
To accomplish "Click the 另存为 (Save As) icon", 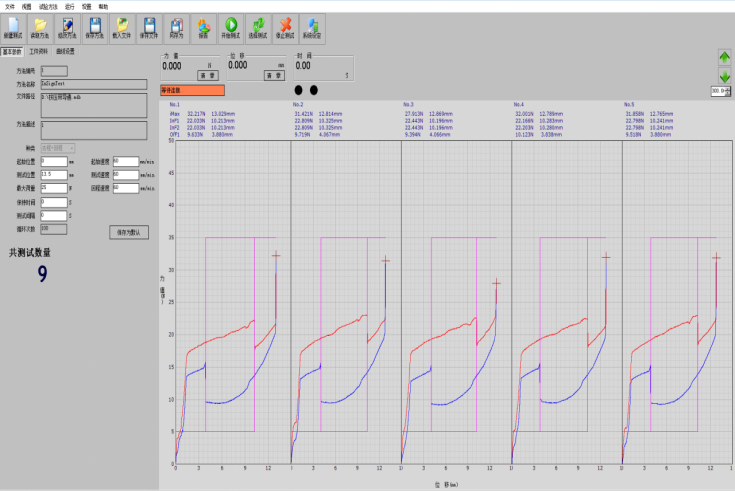I will click(x=176, y=27).
